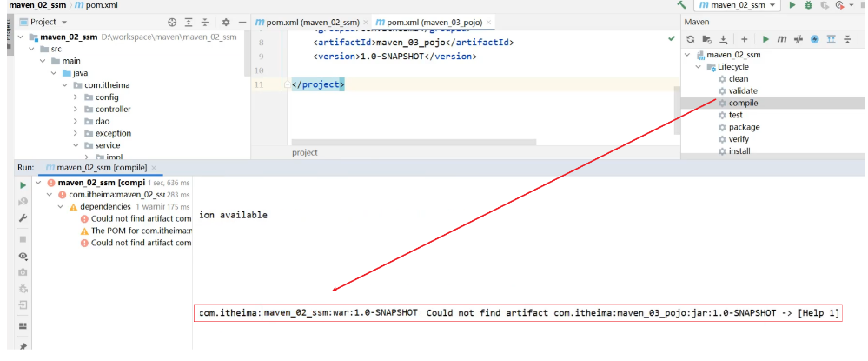Open the maven_02_ssm run configuration dropdown
The height and width of the screenshot is (361, 868).
(737, 5)
